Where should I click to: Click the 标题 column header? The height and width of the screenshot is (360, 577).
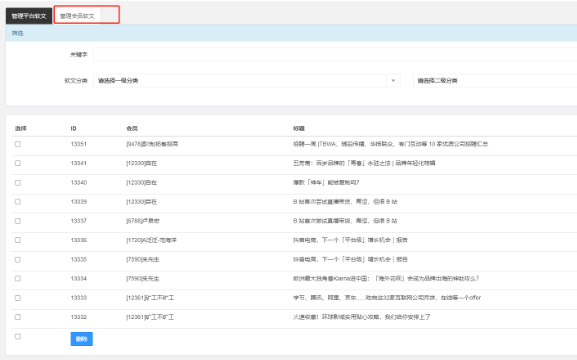299,128
